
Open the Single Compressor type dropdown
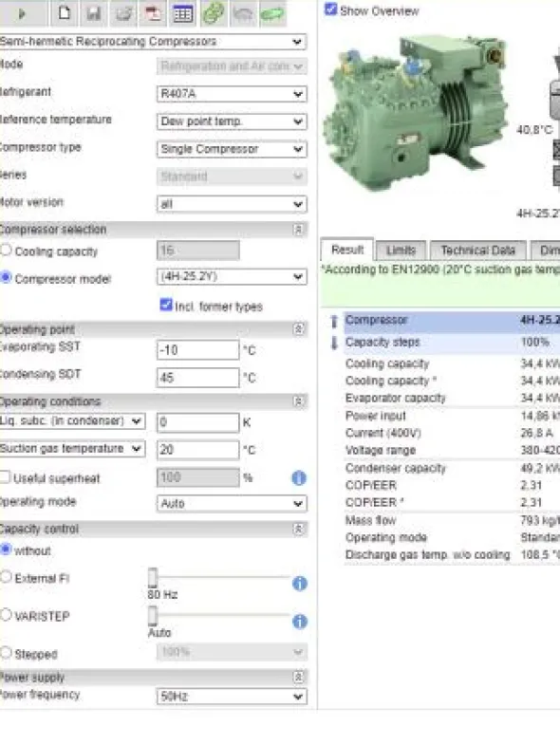click(x=232, y=149)
